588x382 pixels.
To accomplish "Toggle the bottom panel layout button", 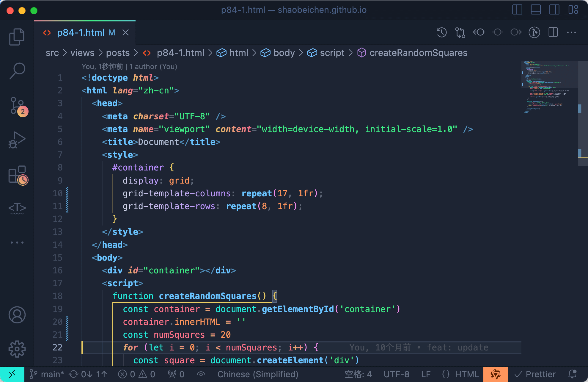I will pos(536,10).
